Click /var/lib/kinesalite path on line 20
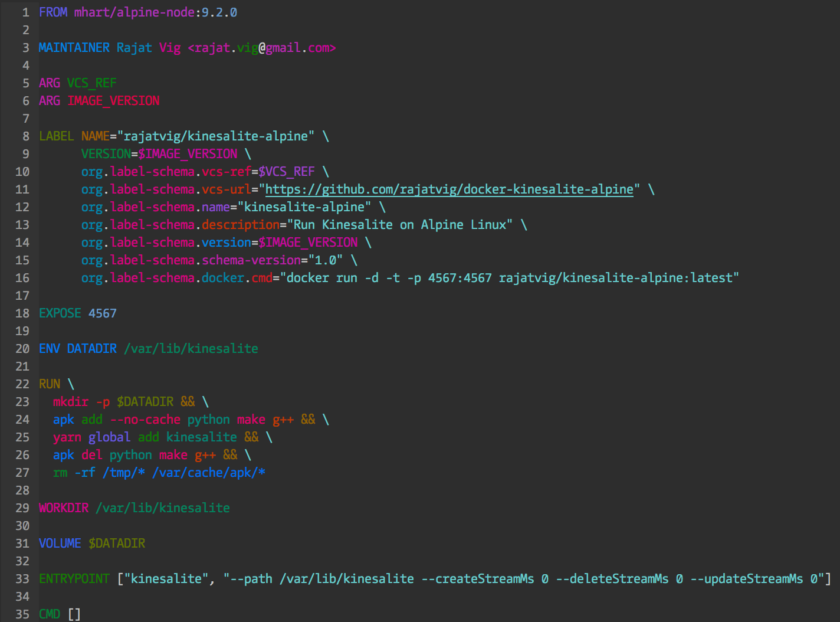 tap(191, 349)
